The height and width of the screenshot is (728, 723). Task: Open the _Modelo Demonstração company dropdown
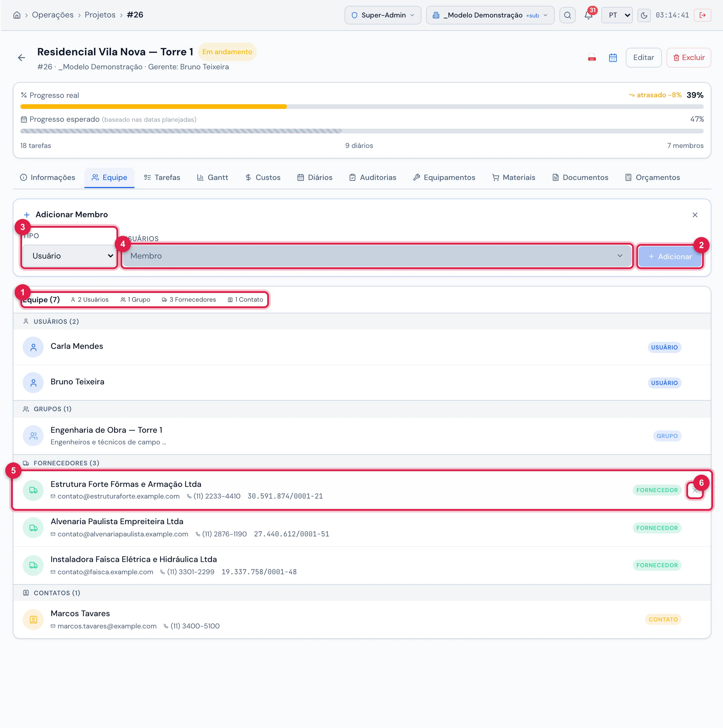[490, 15]
